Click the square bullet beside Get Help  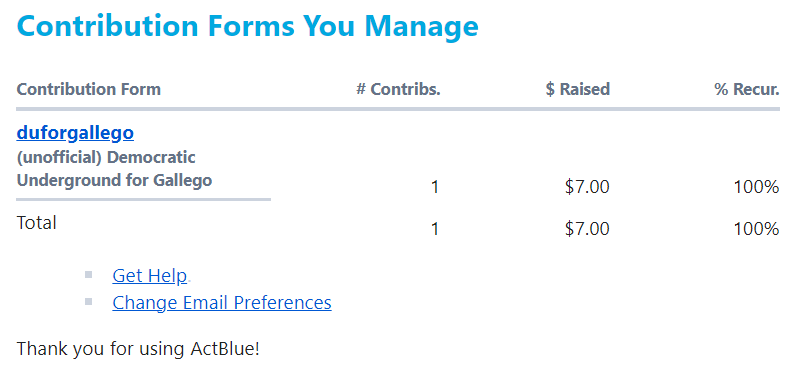[x=89, y=274]
